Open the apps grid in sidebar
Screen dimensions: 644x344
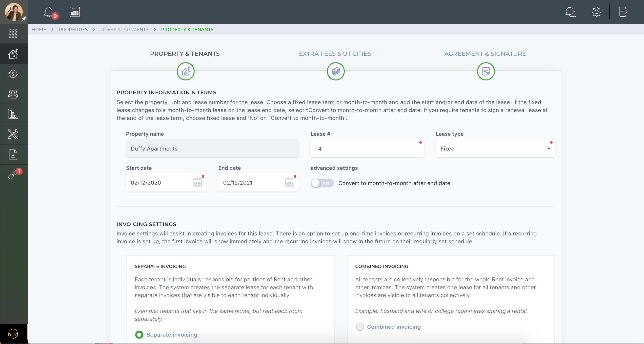[13, 34]
